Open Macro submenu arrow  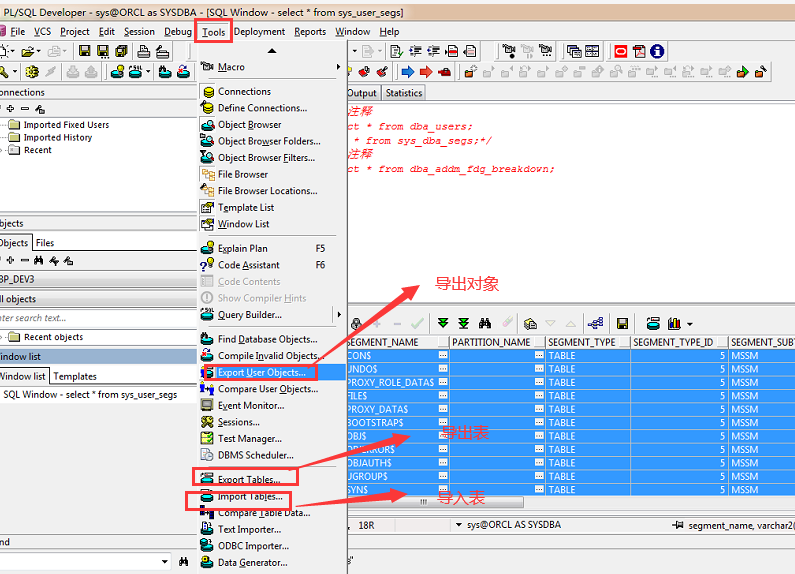(338, 67)
